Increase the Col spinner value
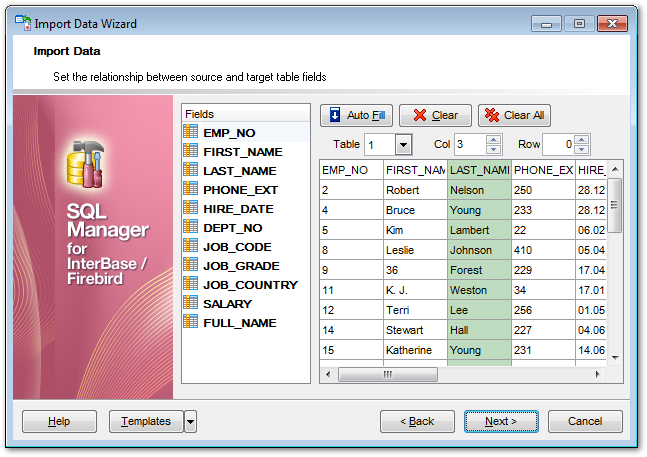This screenshot has height=457, width=647. pyautogui.click(x=493, y=140)
